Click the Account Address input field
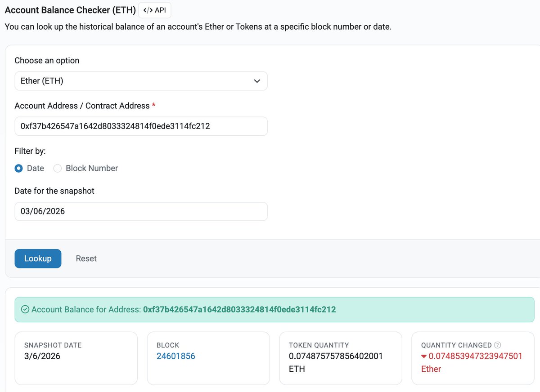 [141, 126]
